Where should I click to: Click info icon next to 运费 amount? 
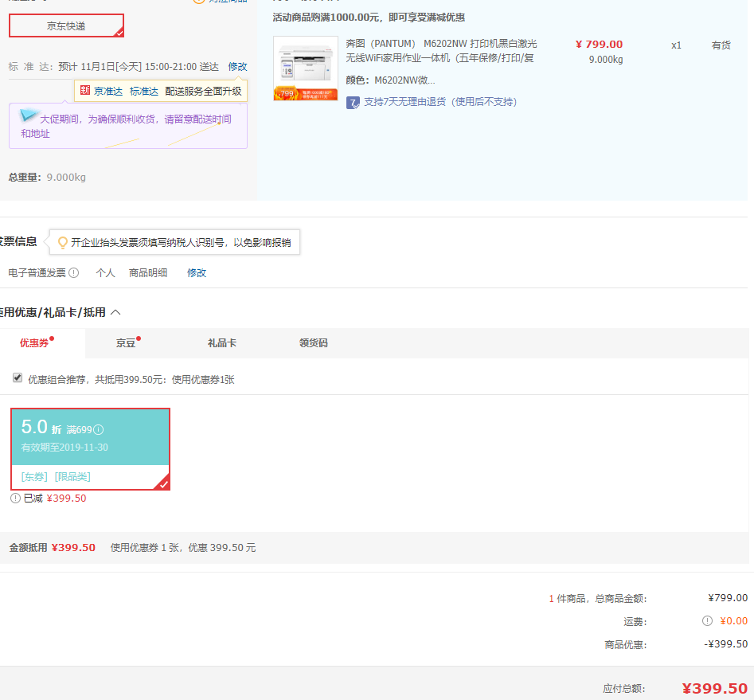click(x=707, y=620)
